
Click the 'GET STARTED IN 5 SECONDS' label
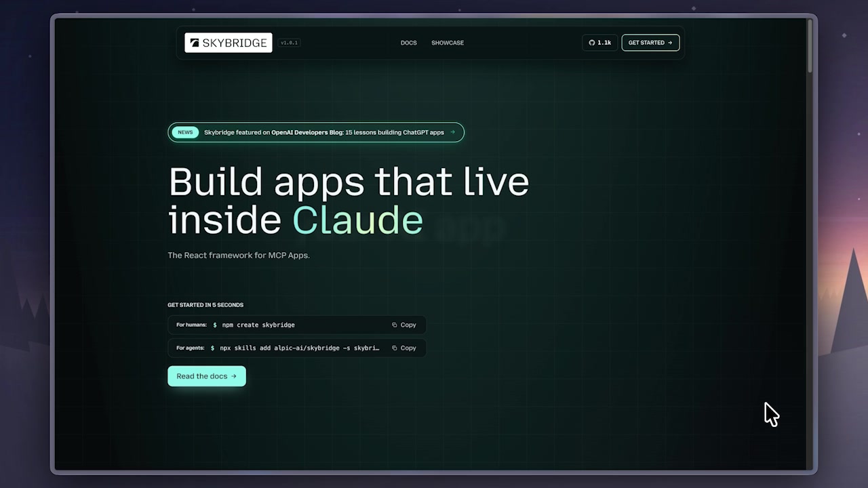[205, 305]
